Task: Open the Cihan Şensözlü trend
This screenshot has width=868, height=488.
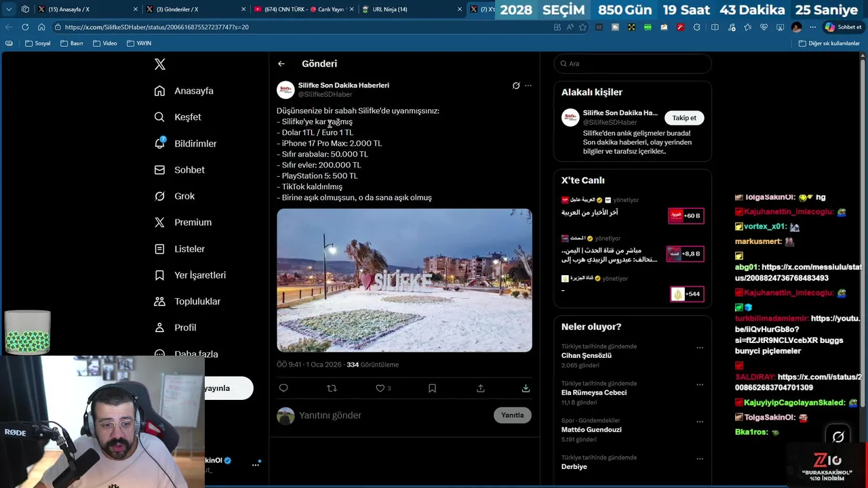Action: [x=586, y=356]
